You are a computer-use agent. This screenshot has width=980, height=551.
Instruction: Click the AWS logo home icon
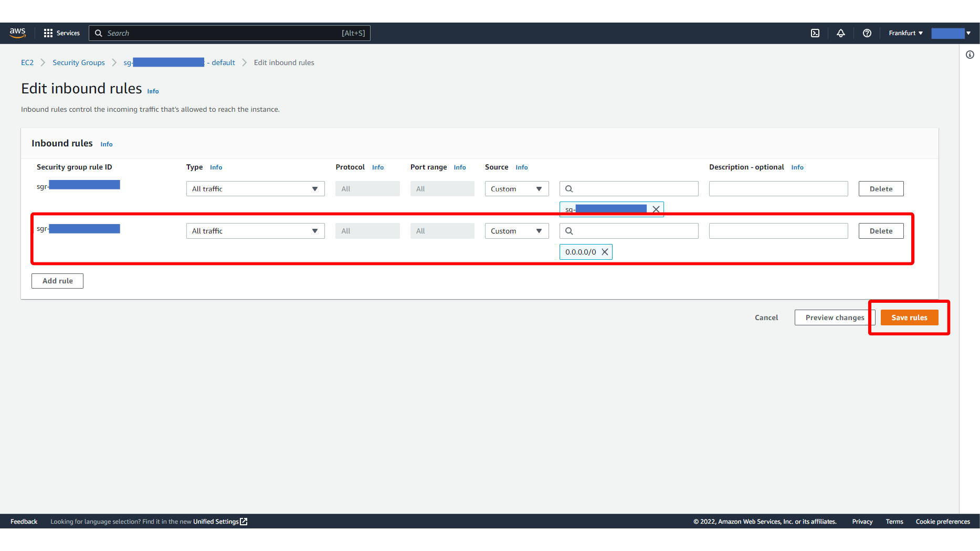(18, 33)
